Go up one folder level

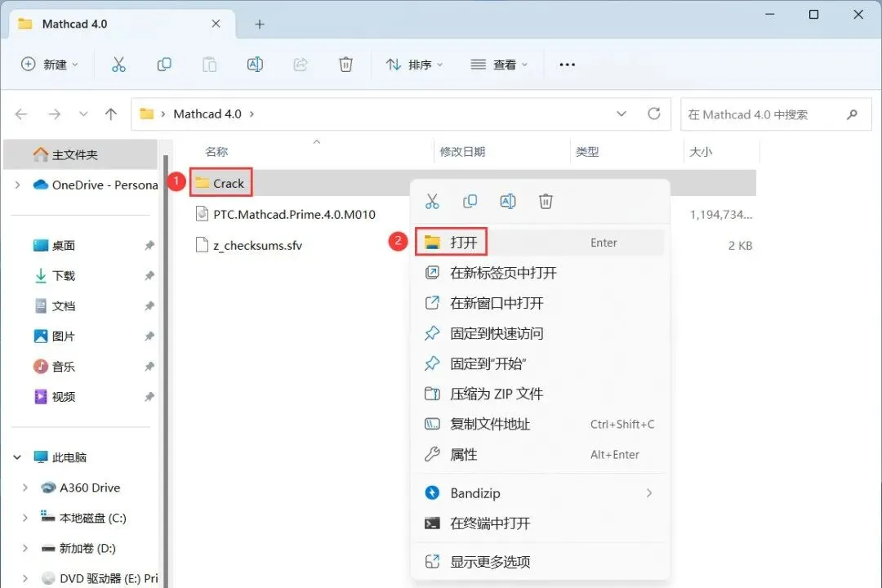click(111, 114)
